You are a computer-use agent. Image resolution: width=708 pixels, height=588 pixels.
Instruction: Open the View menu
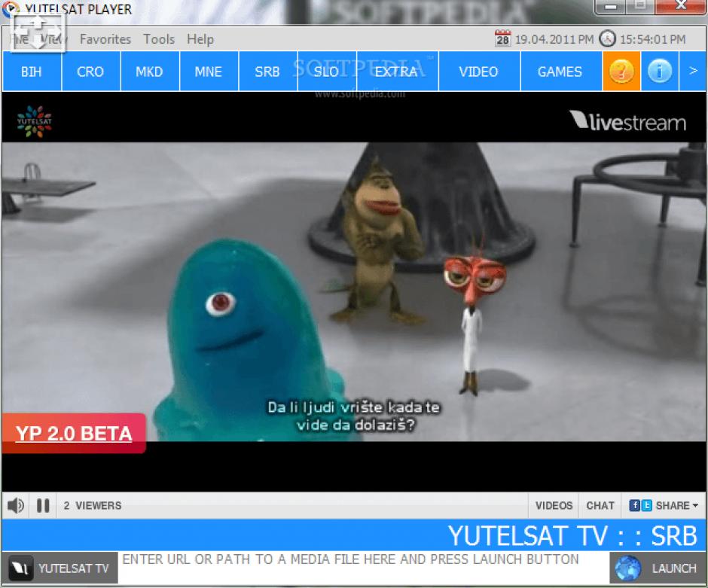(x=53, y=39)
